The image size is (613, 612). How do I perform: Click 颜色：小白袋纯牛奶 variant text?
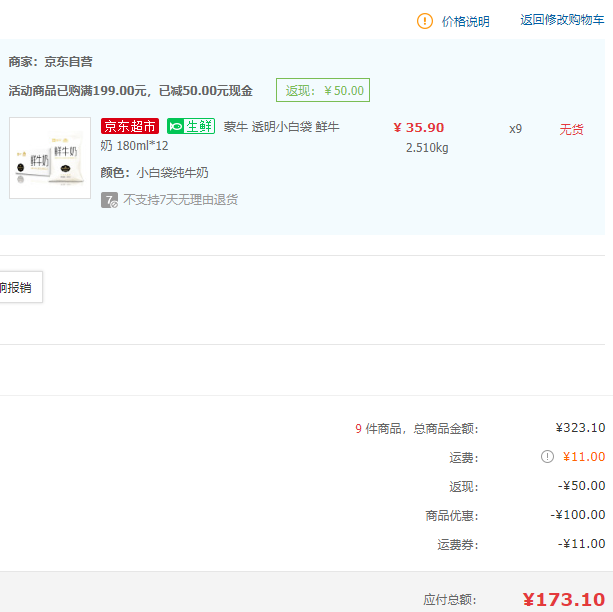point(154,172)
